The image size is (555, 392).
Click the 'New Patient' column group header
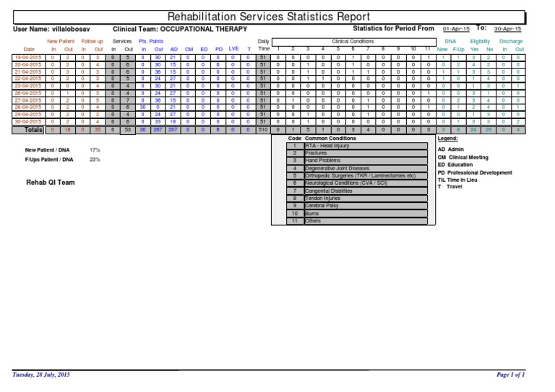pyautogui.click(x=61, y=41)
